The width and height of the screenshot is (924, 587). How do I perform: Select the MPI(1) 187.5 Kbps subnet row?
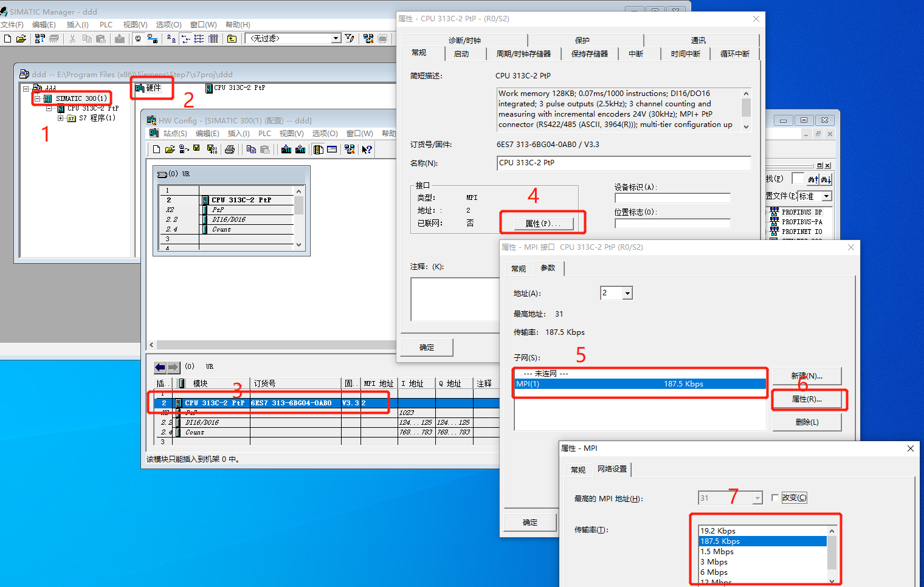tap(640, 384)
